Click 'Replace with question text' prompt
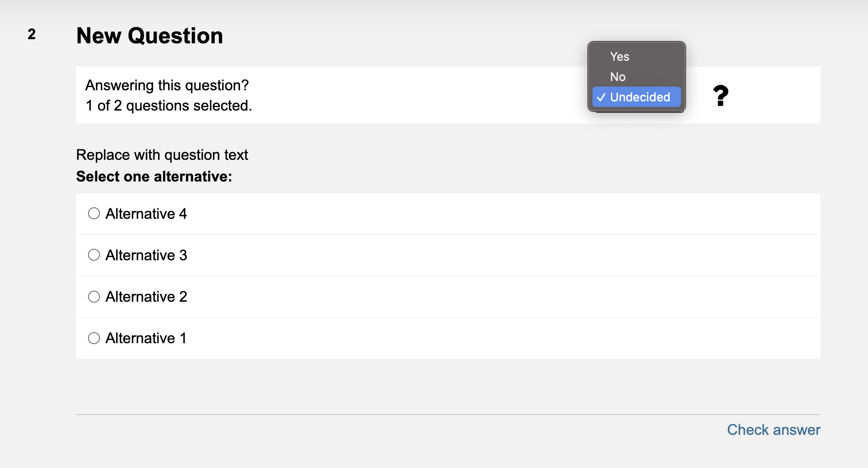The image size is (868, 468). pyautogui.click(x=162, y=155)
